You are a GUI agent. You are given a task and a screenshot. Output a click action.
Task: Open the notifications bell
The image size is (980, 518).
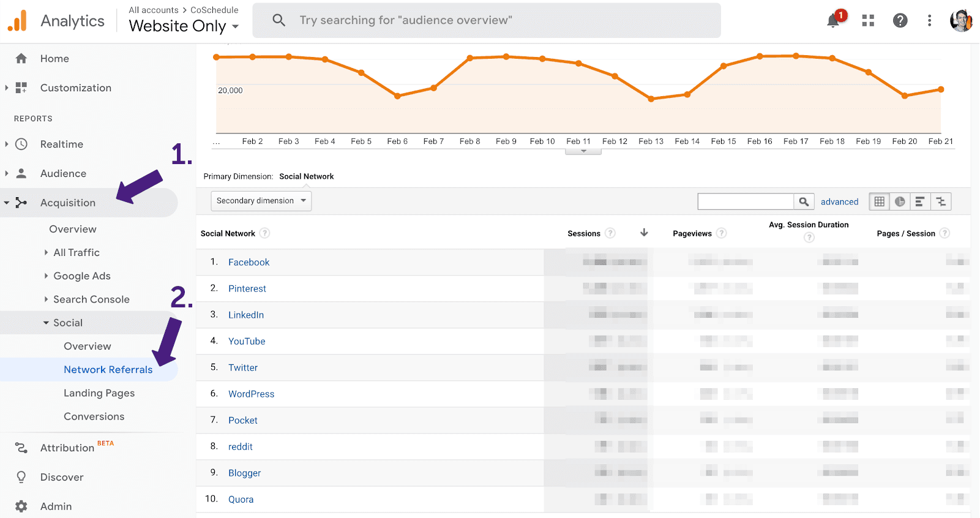pyautogui.click(x=833, y=21)
